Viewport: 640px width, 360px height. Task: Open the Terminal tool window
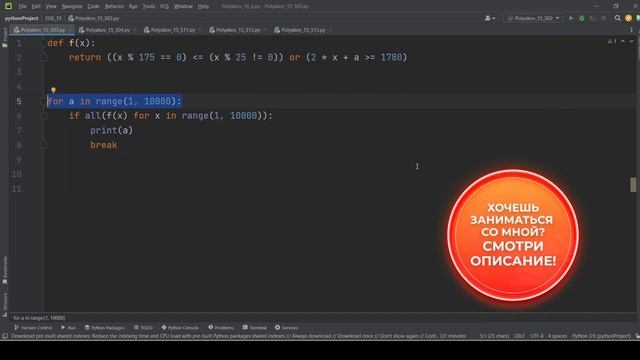coord(255,327)
